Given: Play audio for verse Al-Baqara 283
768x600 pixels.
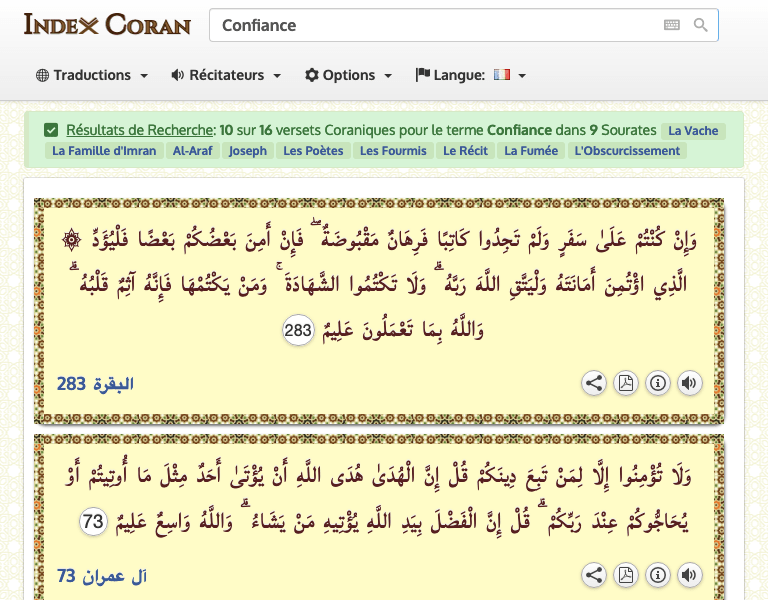Looking at the screenshot, I should tap(688, 383).
